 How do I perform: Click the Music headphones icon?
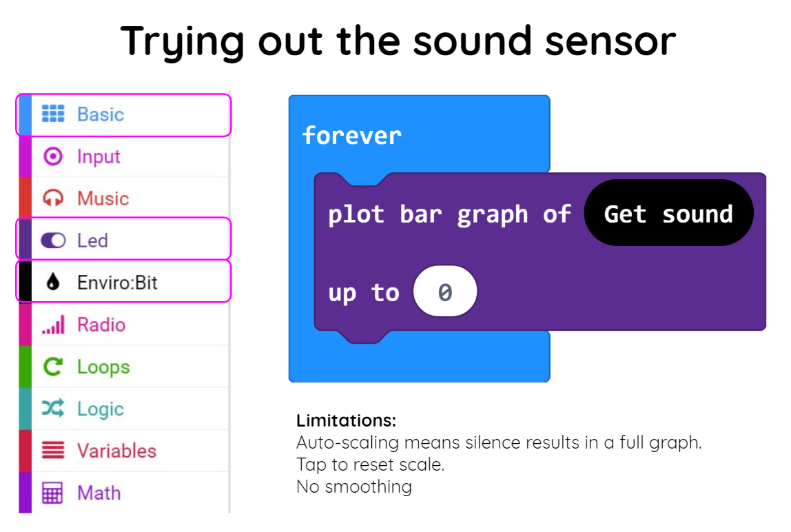pyautogui.click(x=53, y=198)
